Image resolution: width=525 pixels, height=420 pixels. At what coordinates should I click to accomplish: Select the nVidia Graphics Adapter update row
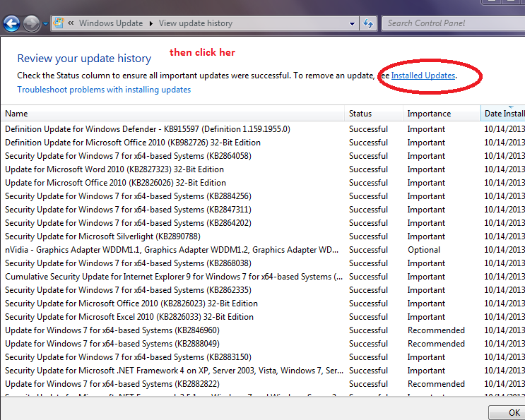click(x=263, y=250)
